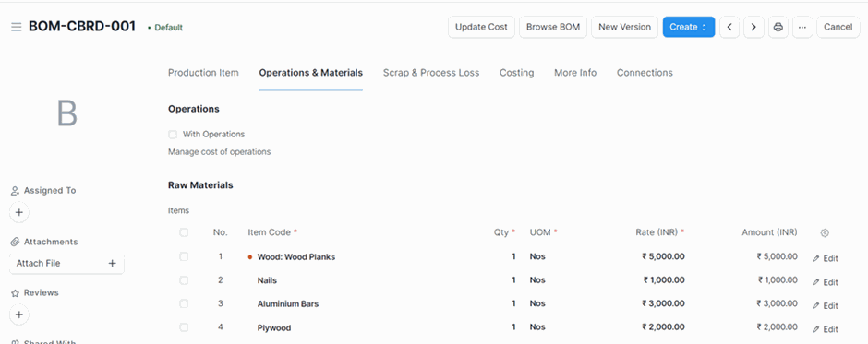The width and height of the screenshot is (868, 344).
Task: Go to next document arrow
Action: [x=753, y=27]
